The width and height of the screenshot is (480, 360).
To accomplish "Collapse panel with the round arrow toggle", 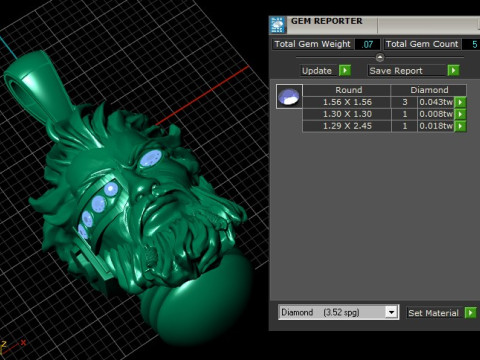I will [380, 58].
